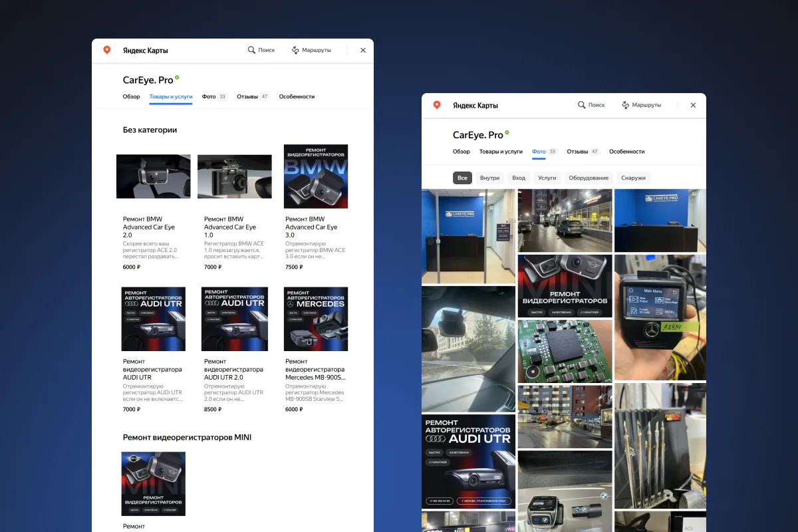Open Товары и услуги tab in right window

click(501, 152)
